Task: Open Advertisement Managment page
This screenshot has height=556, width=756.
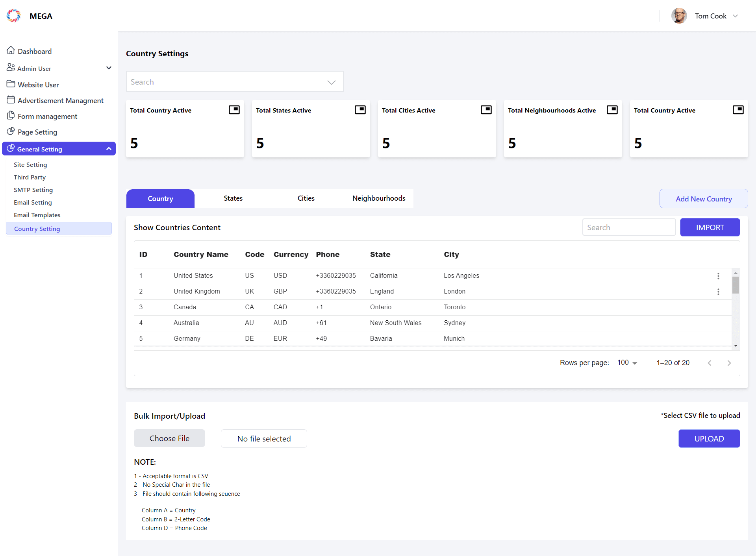Action: click(x=61, y=100)
